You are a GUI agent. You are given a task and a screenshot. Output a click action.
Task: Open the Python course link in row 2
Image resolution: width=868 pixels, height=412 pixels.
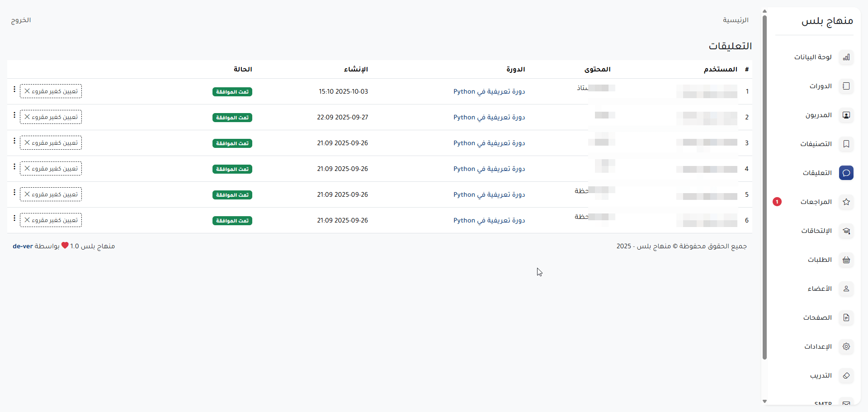[489, 117]
